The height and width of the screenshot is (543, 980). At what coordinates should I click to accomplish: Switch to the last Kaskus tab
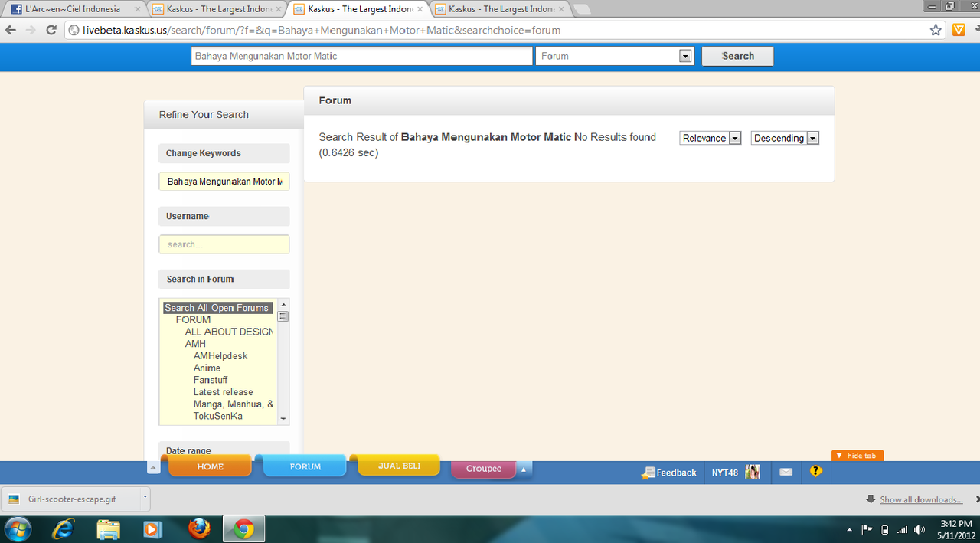pyautogui.click(x=499, y=9)
